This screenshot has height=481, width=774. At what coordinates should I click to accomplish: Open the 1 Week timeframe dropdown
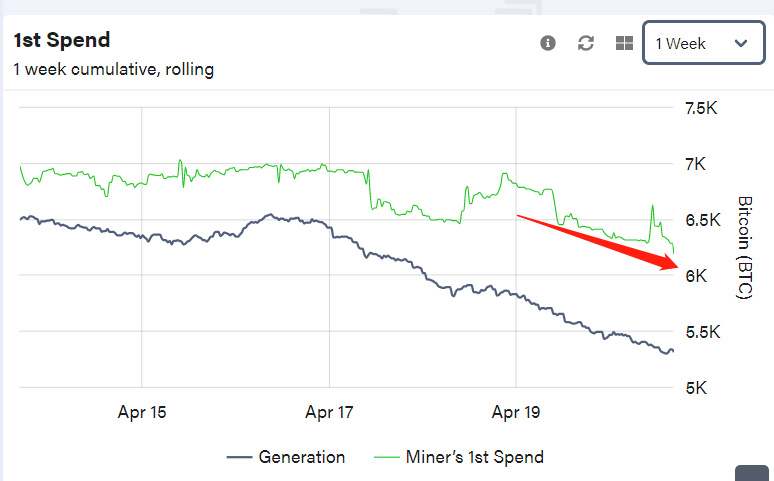coord(701,43)
